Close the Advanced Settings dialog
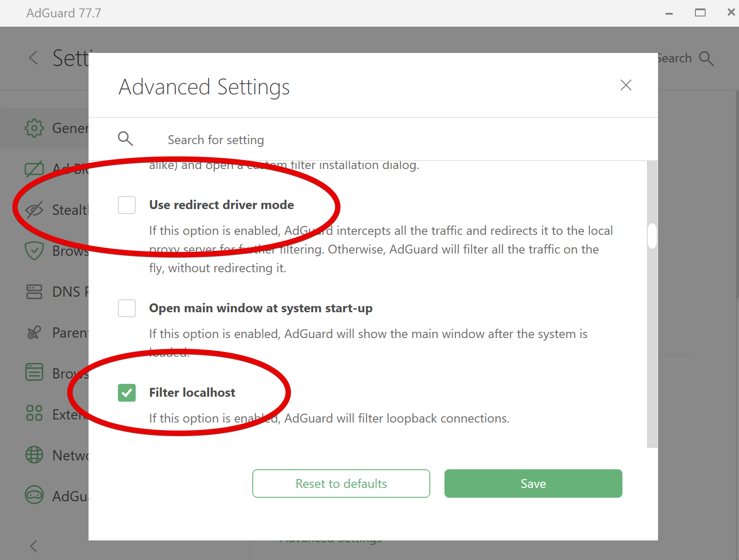The height and width of the screenshot is (560, 739). click(626, 85)
